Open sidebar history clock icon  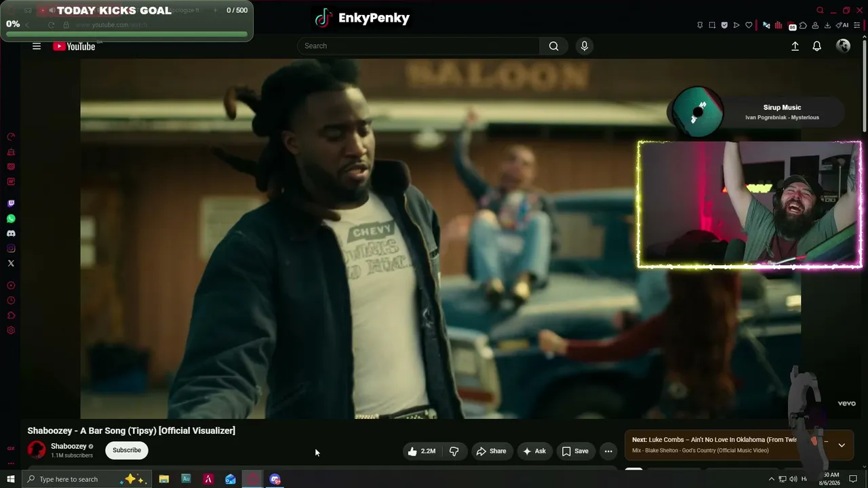11,300
